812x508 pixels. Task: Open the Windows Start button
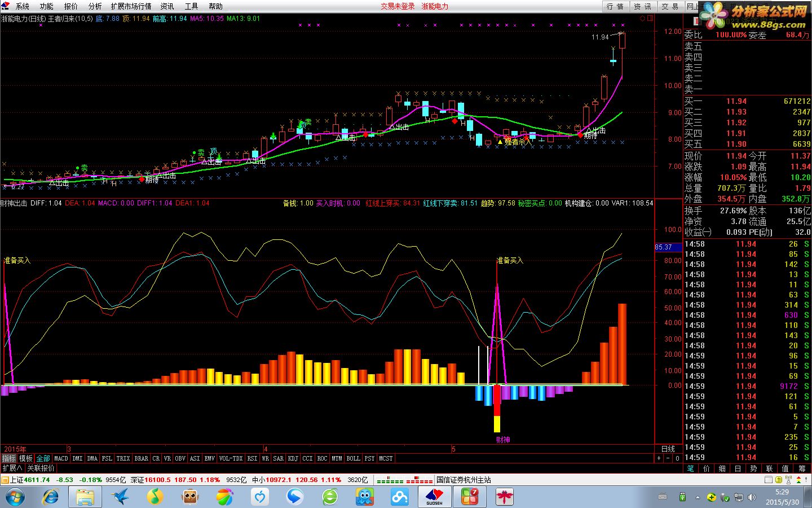[x=14, y=497]
